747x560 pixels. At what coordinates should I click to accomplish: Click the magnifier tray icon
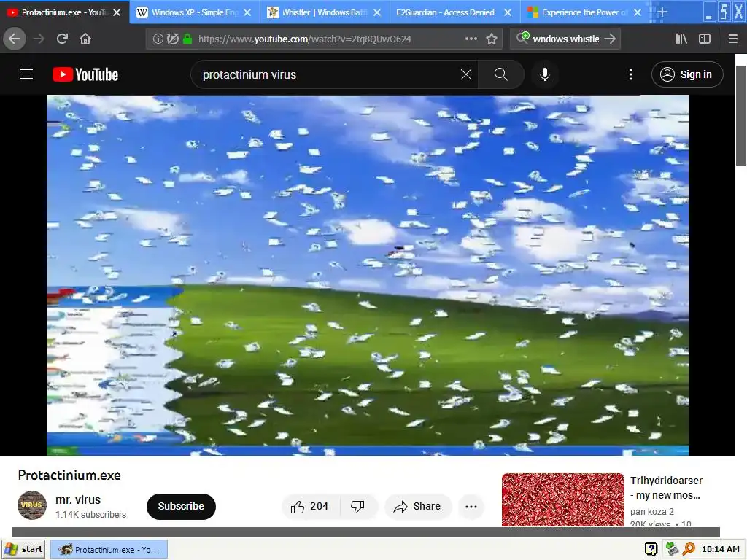[689, 549]
